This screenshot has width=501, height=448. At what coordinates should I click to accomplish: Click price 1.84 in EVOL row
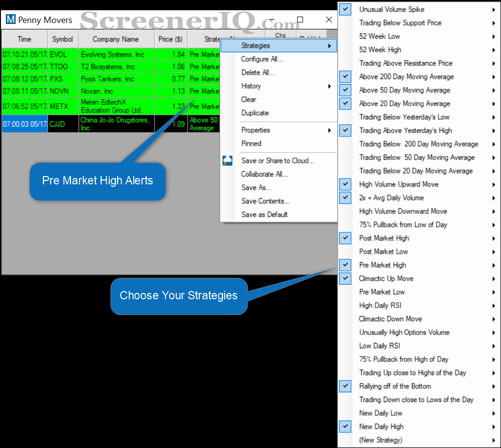(178, 55)
